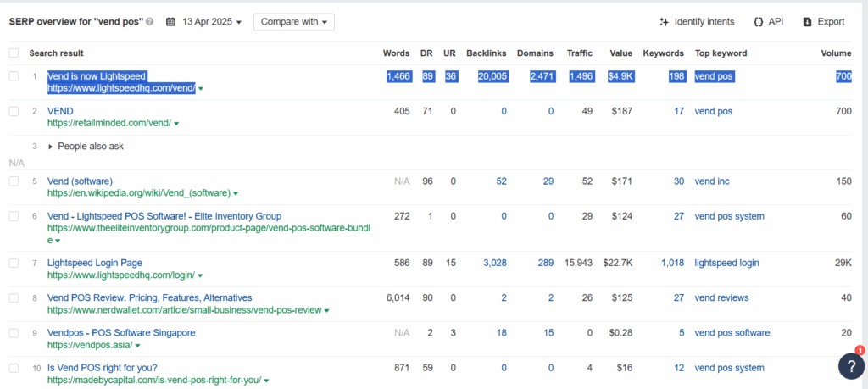Click the Volume column header
Viewport: 868px width, 389px height.
click(837, 53)
